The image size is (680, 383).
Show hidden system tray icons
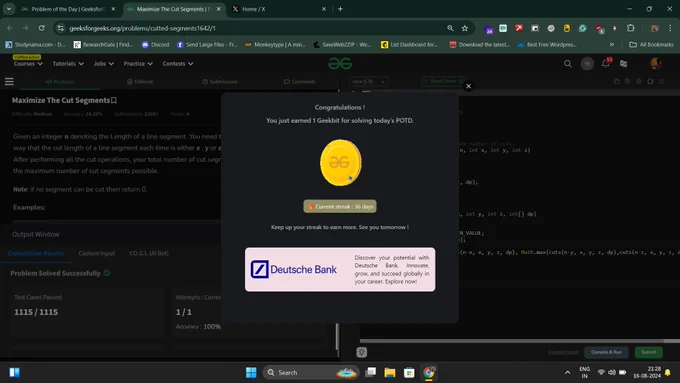(x=567, y=373)
